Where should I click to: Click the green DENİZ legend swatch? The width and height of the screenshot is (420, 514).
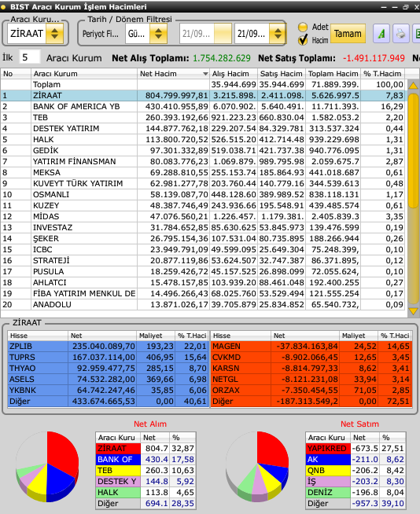328,492
